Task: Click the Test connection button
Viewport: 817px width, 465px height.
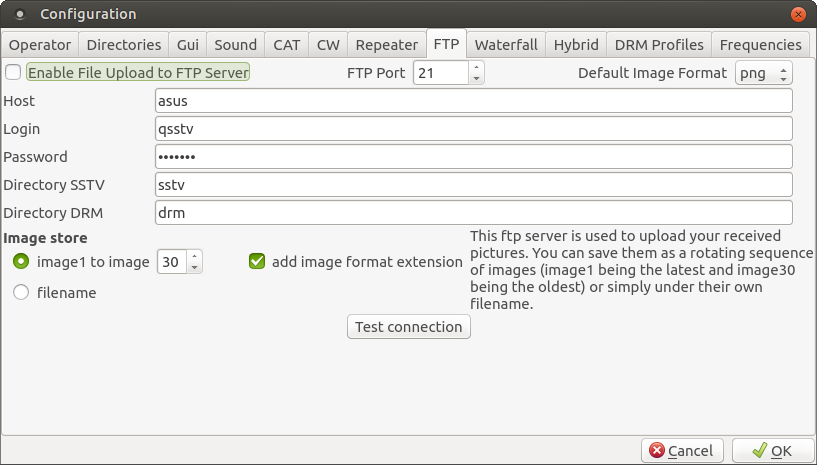Action: (x=409, y=327)
